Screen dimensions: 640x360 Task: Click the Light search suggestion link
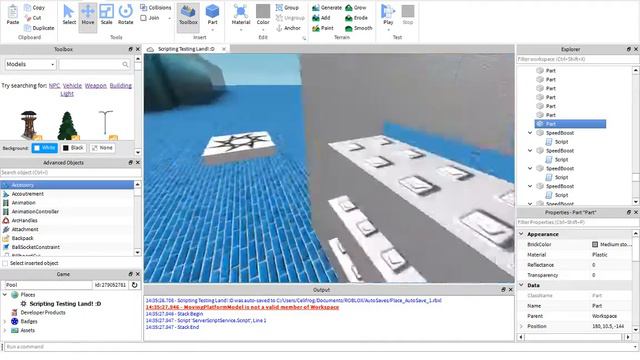click(67, 93)
